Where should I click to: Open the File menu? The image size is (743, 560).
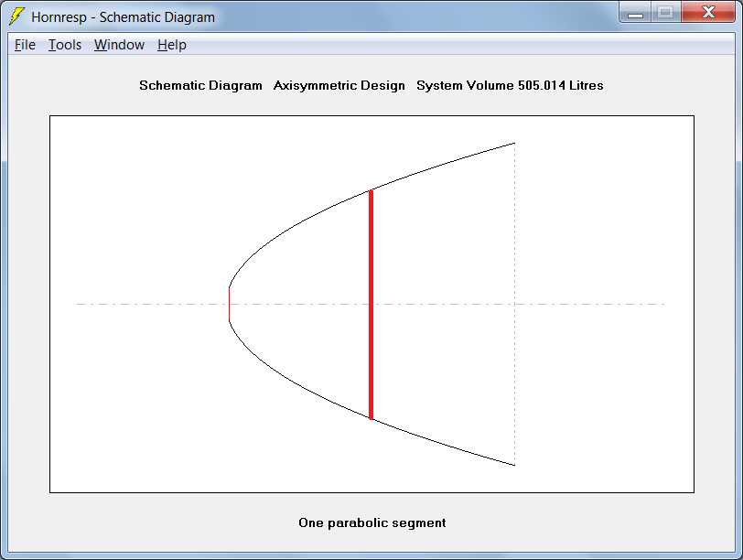tap(25, 45)
